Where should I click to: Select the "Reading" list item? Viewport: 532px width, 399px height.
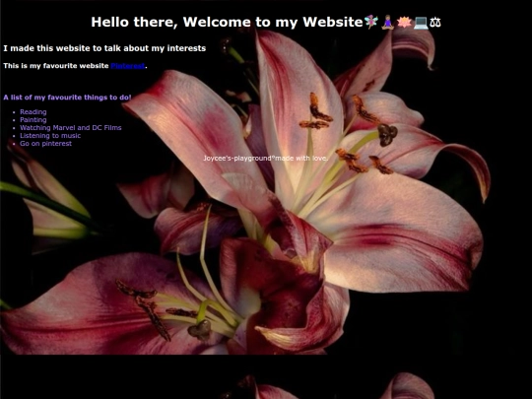coord(33,112)
